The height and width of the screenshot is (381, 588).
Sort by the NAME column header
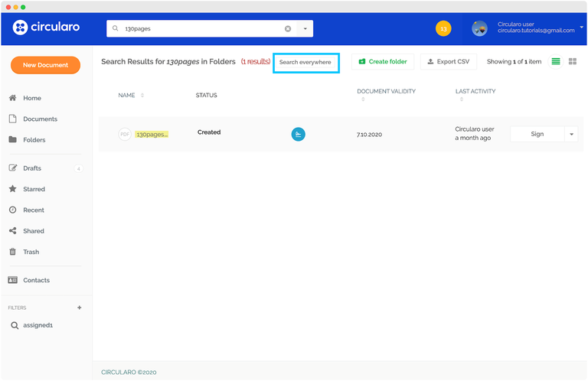pyautogui.click(x=126, y=95)
